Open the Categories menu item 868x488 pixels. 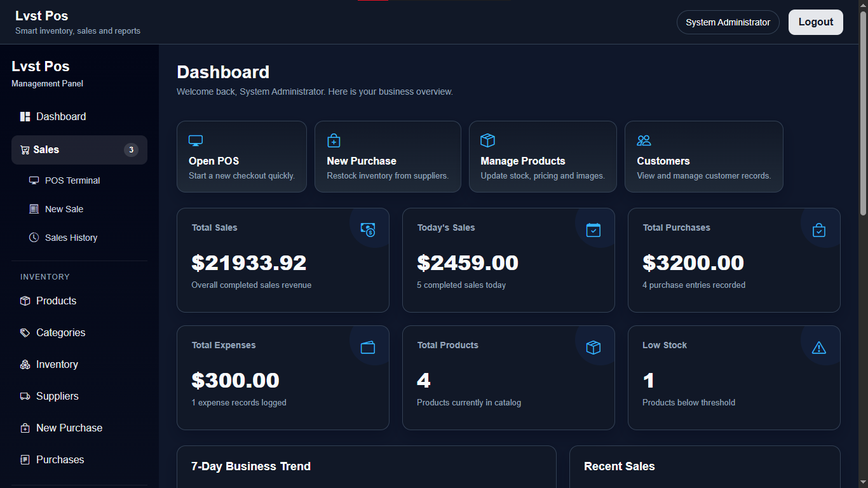(x=79, y=333)
